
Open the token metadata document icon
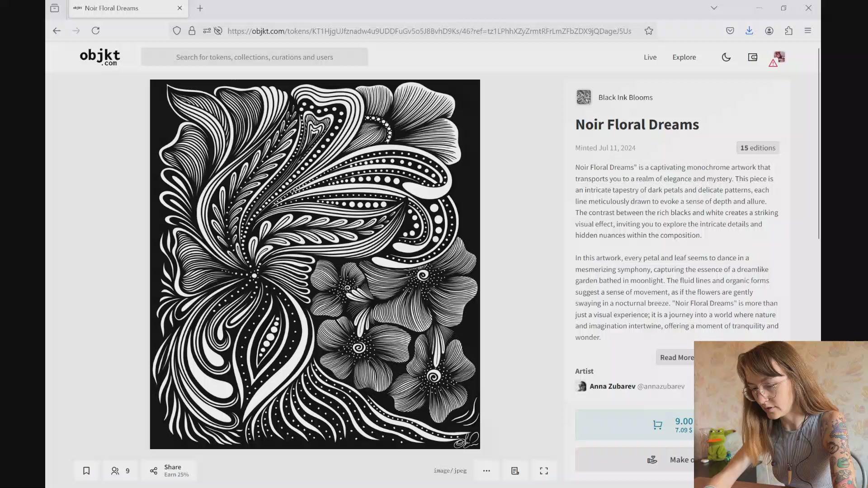coord(515,471)
